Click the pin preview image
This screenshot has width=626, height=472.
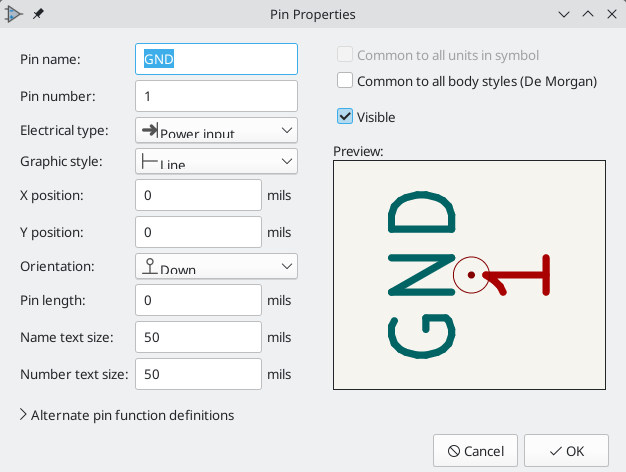(470, 275)
